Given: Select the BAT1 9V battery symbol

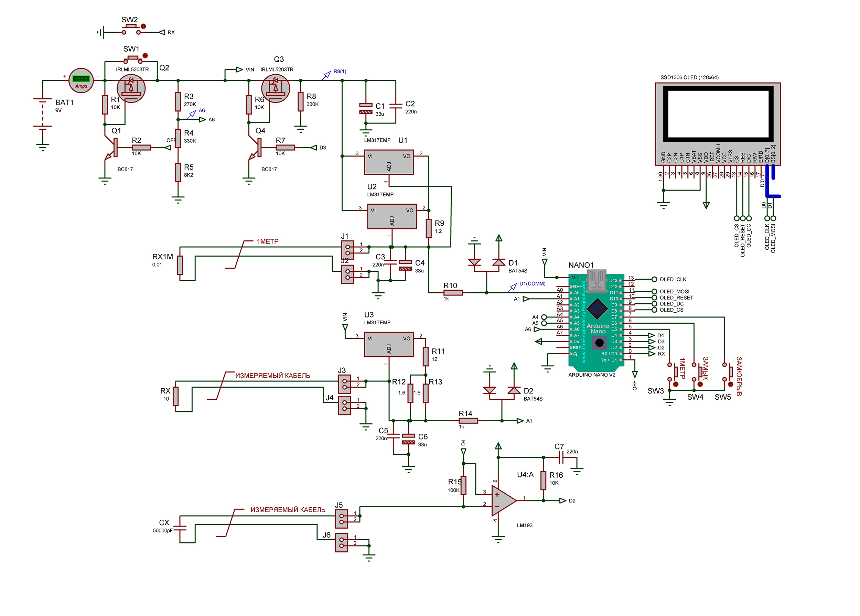Looking at the screenshot, I should 42,114.
